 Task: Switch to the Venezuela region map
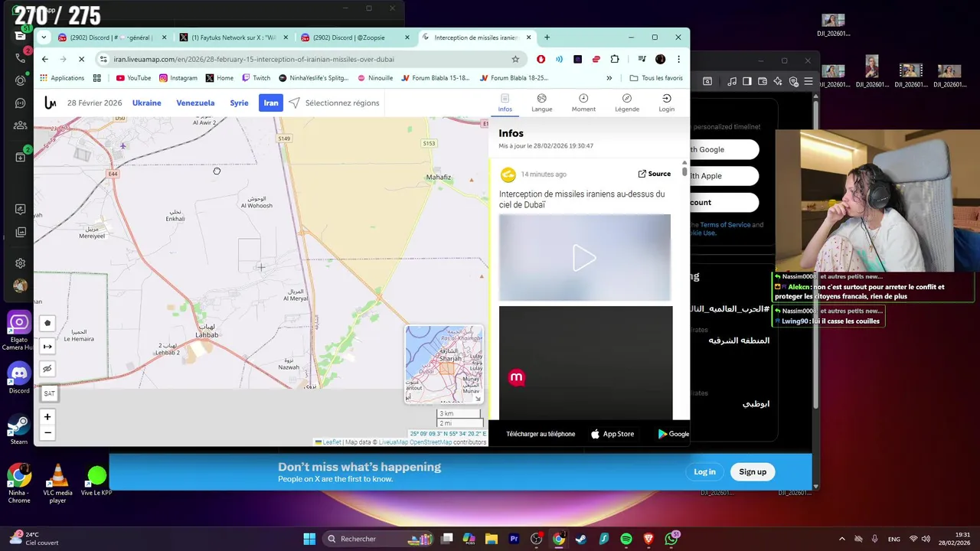(195, 103)
